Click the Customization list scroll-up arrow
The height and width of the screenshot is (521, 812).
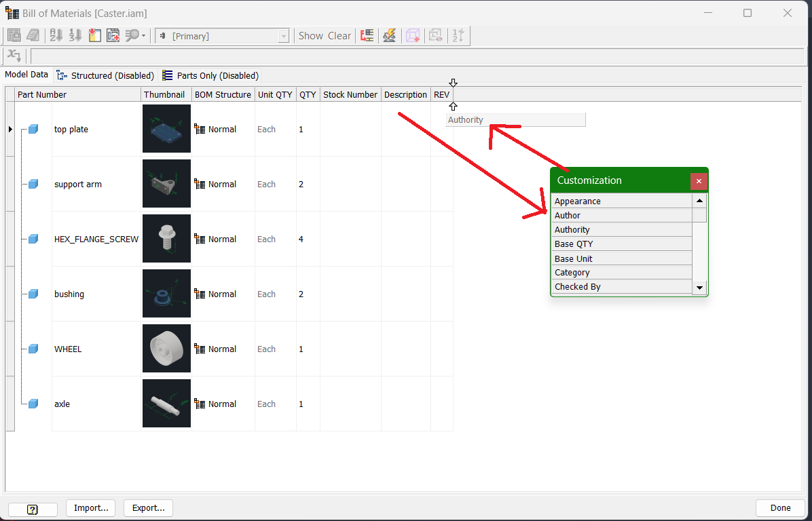pos(699,201)
